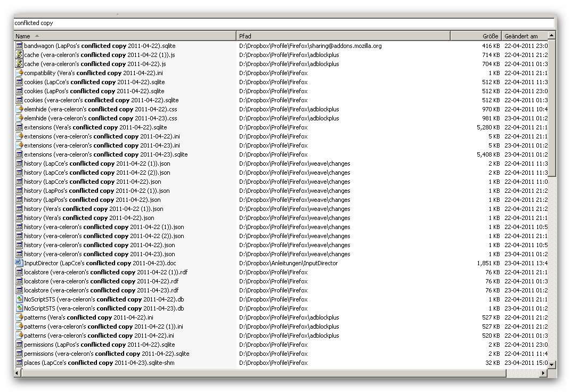571x392 pixels.
Task: Click the elemhide 2011-04-23.css file icon
Action: click(19, 118)
